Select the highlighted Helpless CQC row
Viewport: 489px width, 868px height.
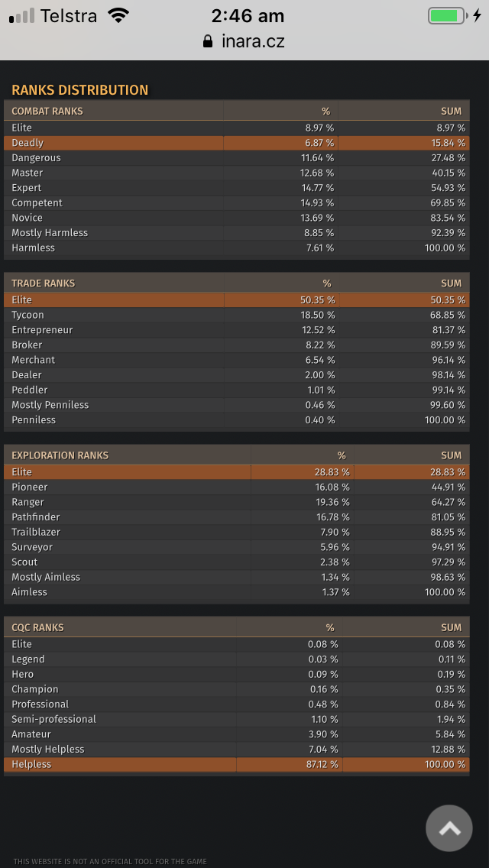236,765
